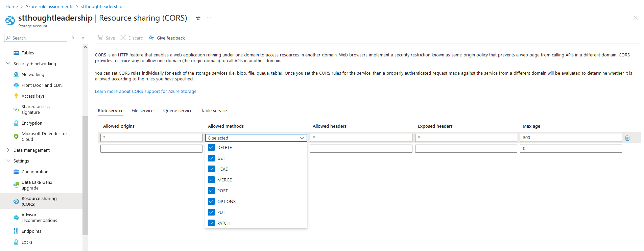
Task: Click the sidebar scroll up arrow
Action: pyautogui.click(x=85, y=47)
